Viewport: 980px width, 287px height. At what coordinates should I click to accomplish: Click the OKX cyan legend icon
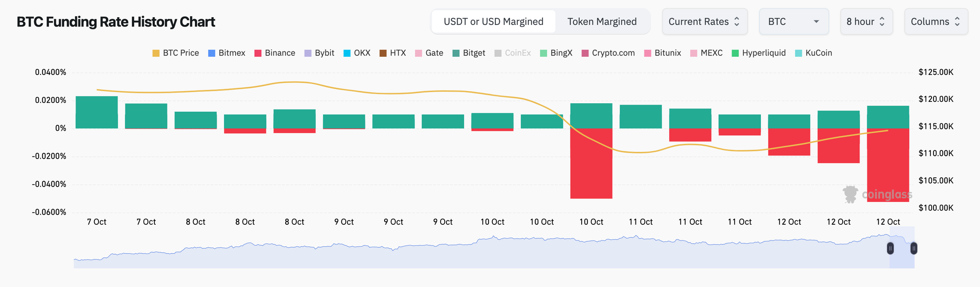pos(347,53)
